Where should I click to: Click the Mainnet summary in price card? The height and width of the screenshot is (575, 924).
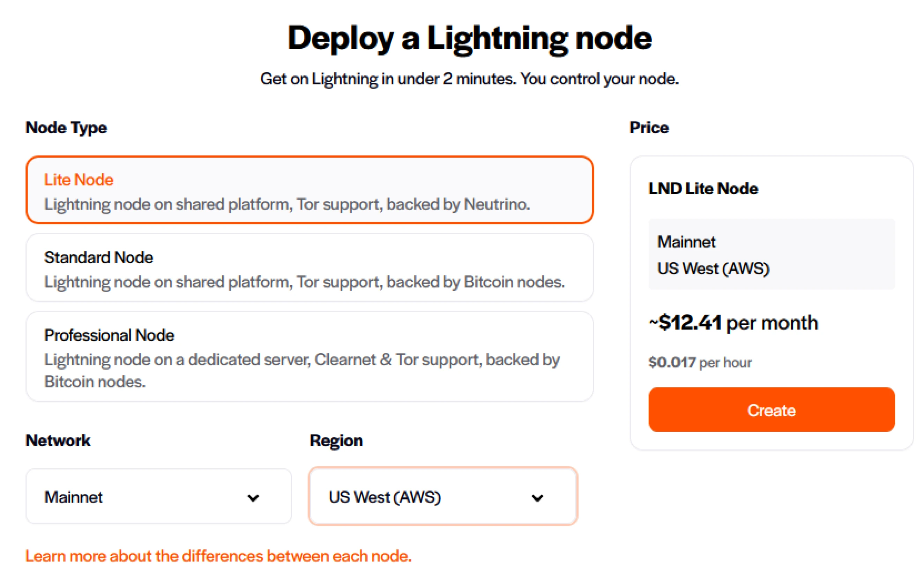[x=686, y=242]
